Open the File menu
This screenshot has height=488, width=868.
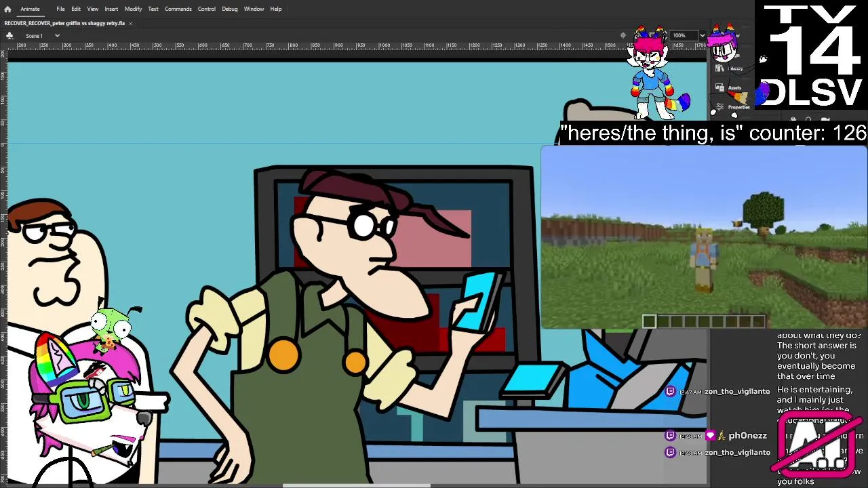pyautogui.click(x=60, y=9)
